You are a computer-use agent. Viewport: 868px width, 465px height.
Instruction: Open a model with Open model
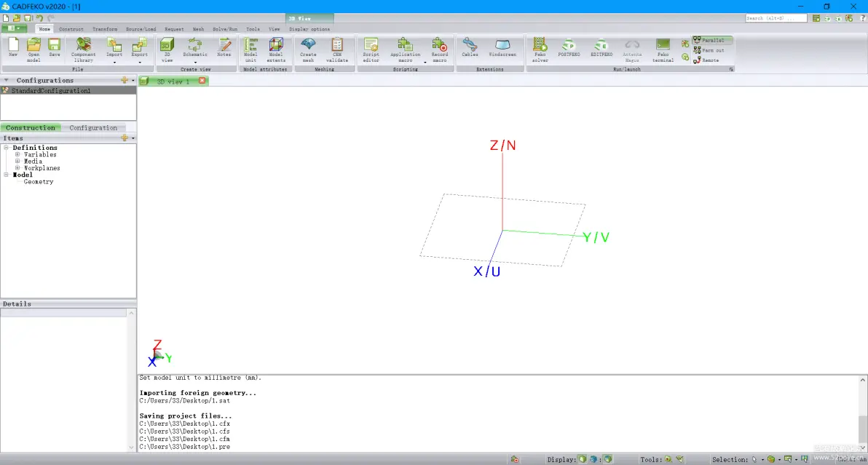[33, 49]
